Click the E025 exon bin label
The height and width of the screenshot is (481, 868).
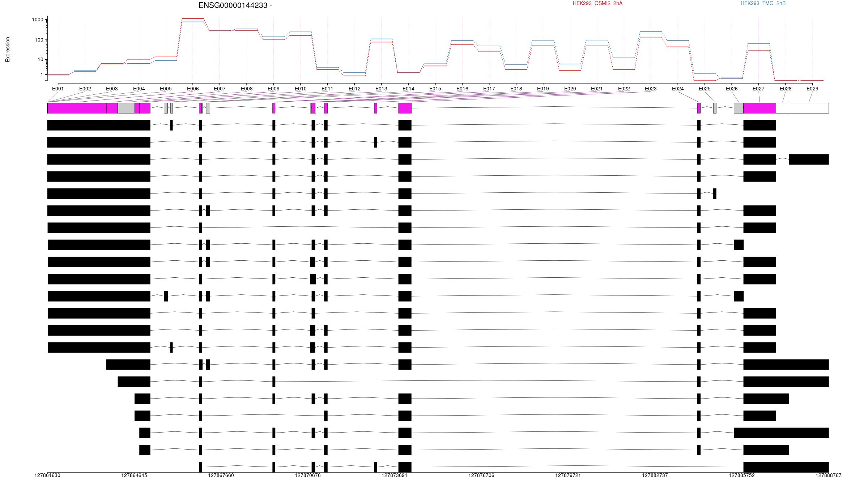[705, 89]
